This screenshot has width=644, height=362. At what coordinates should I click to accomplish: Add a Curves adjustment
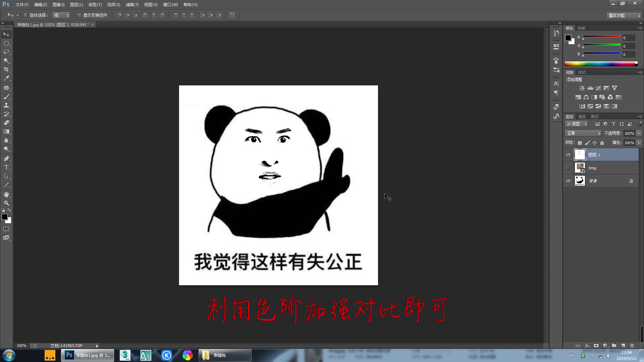tap(598, 88)
